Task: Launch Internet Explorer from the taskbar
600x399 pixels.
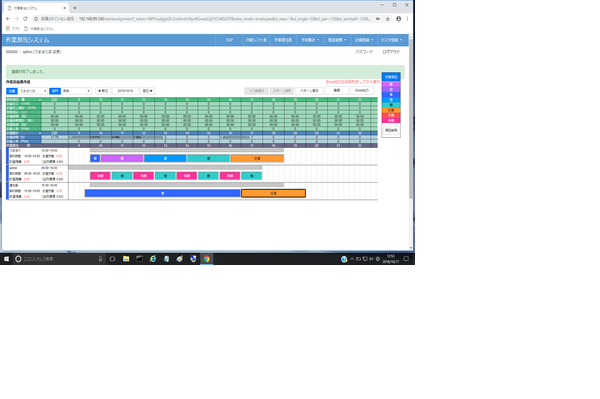Action: click(153, 259)
